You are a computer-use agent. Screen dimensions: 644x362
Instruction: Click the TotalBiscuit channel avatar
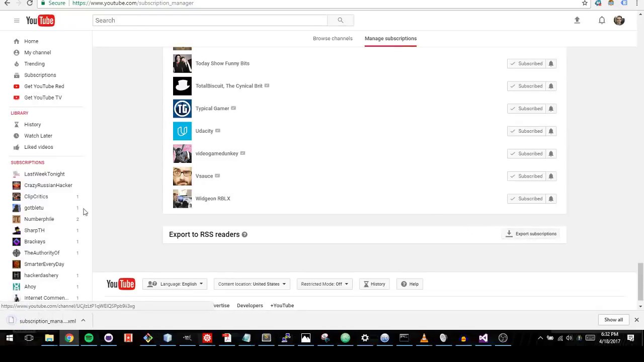tap(182, 86)
